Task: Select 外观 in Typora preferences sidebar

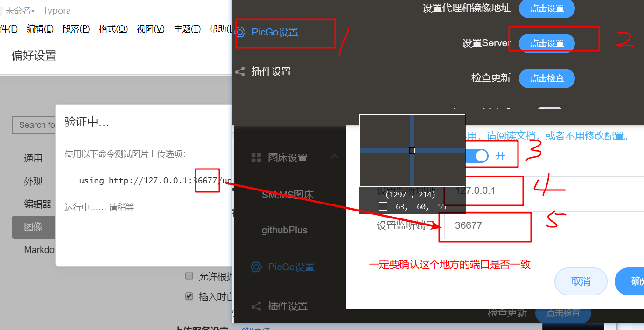Action: point(33,181)
